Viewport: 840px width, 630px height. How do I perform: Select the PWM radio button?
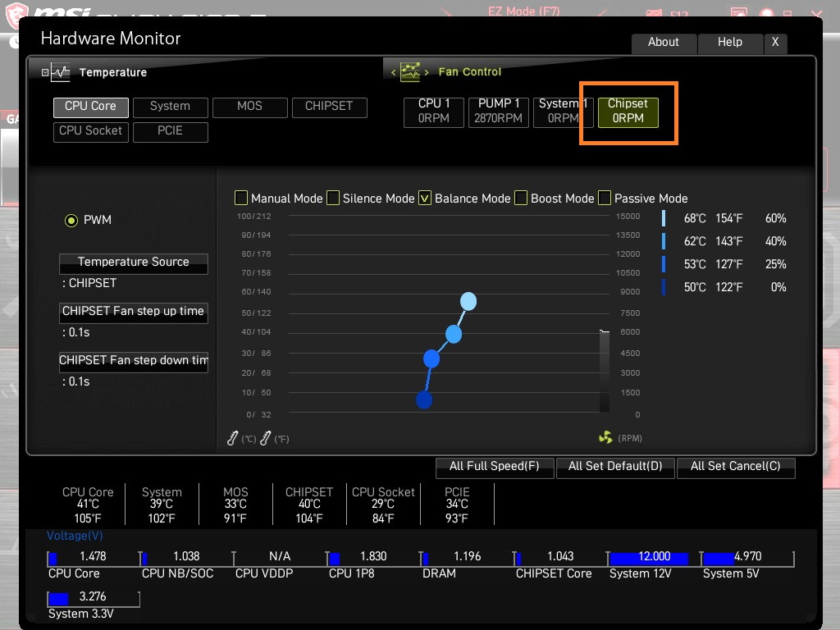pos(71,220)
